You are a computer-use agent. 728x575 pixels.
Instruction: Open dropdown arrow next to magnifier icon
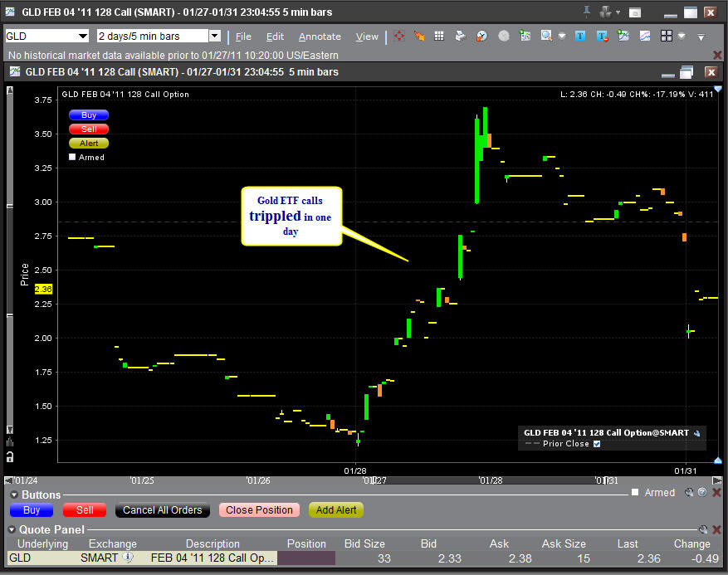click(562, 37)
